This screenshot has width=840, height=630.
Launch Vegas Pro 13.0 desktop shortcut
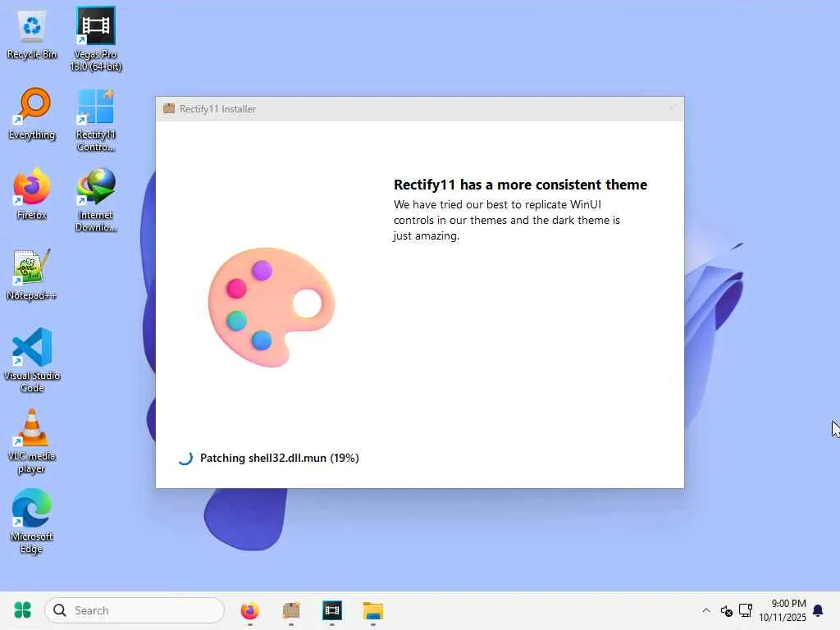click(x=96, y=39)
